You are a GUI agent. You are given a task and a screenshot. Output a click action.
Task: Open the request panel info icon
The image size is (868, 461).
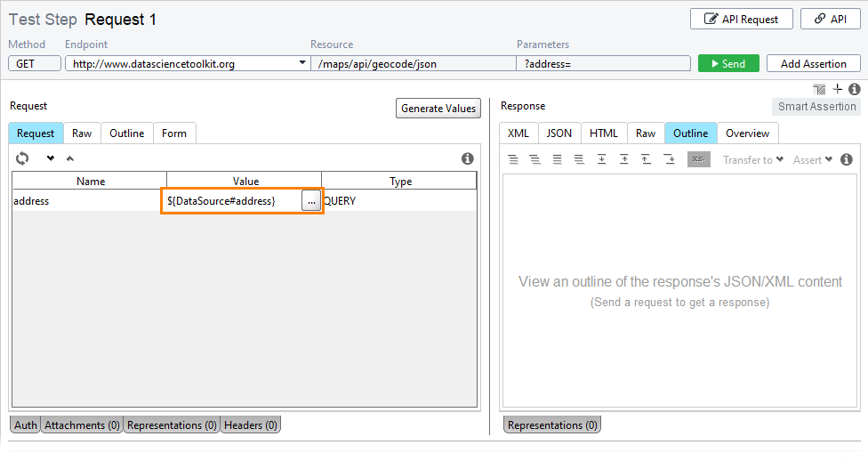tap(467, 158)
